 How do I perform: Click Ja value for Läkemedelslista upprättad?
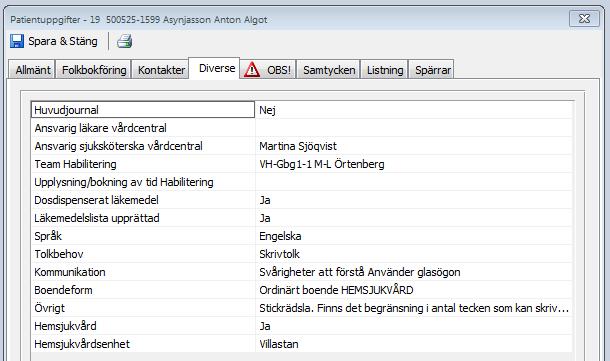coord(265,218)
